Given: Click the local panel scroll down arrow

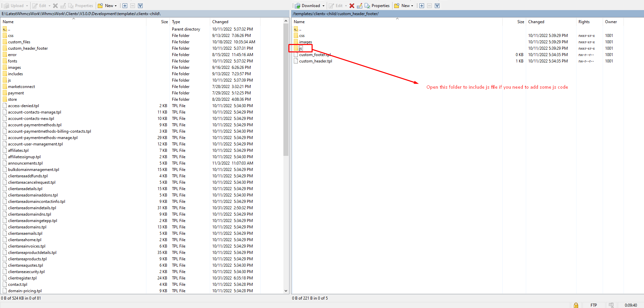Looking at the screenshot, I should 286,291.
